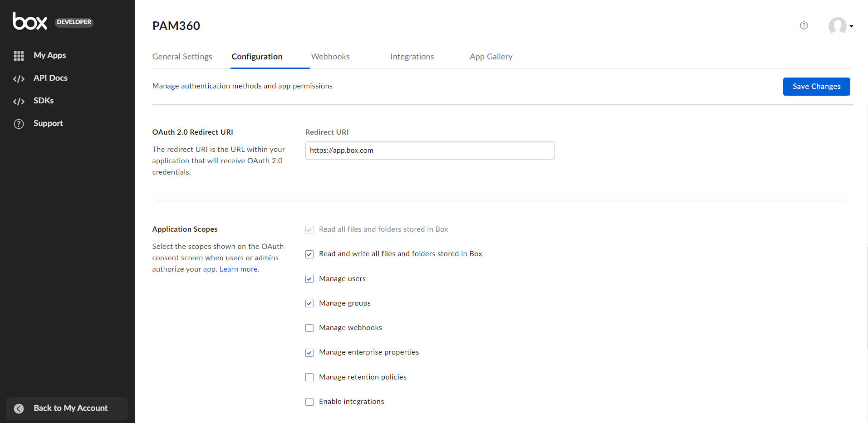
Task: Expand the account dropdown arrow
Action: [852, 26]
